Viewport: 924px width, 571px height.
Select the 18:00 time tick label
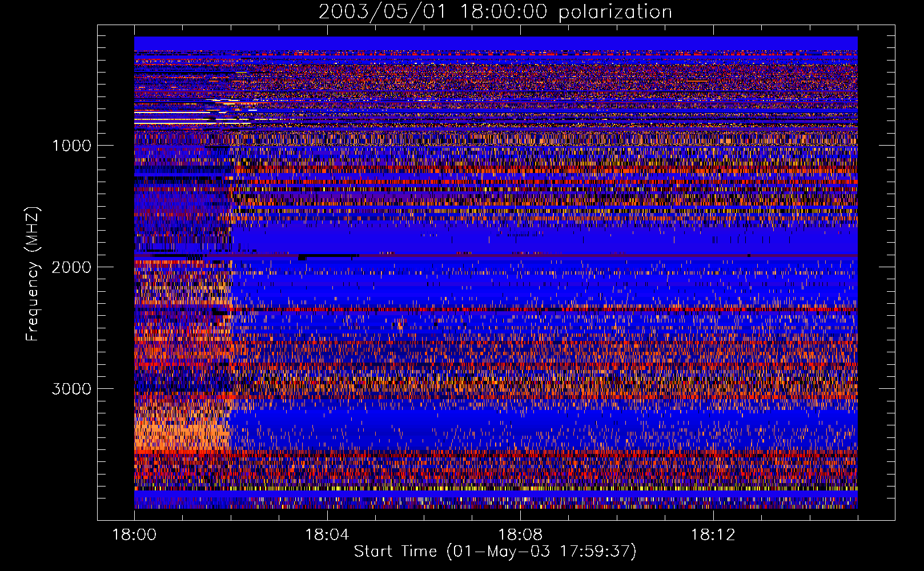[x=134, y=535]
